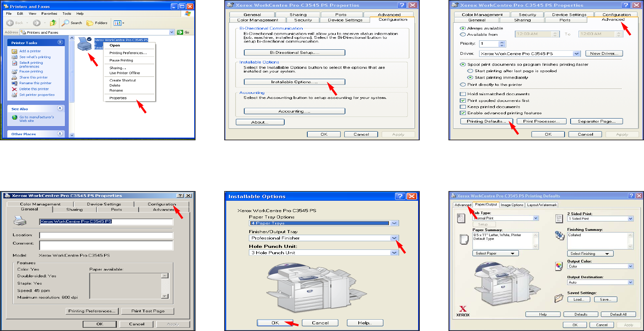Expand the Paper Tray Options dropdown
Image resolution: width=644 pixels, height=331 pixels.
[x=394, y=223]
